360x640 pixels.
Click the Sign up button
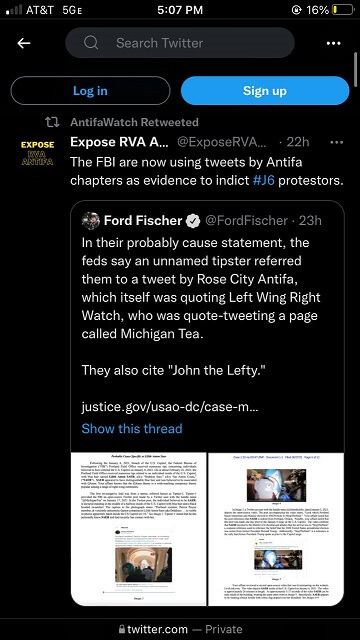pos(265,91)
